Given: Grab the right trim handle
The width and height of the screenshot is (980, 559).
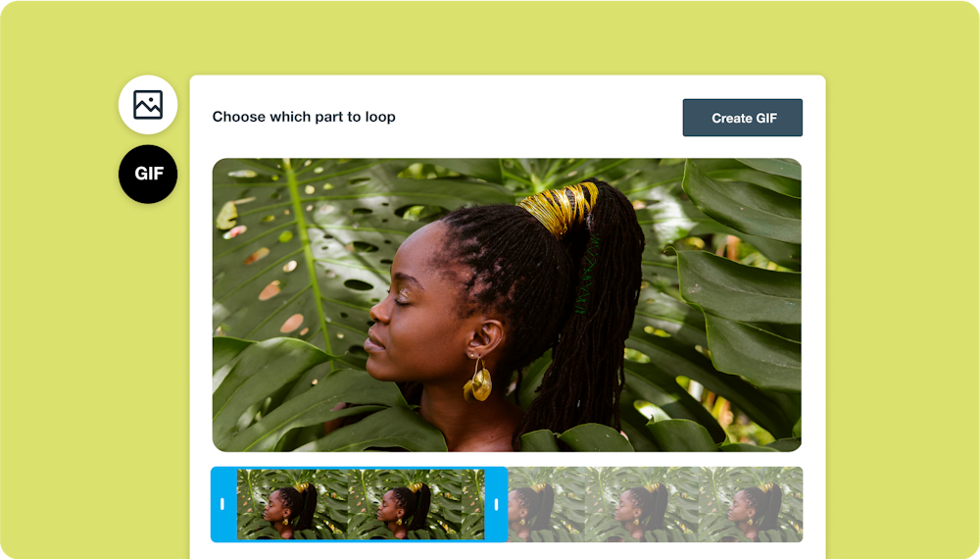Looking at the screenshot, I should pos(496,504).
